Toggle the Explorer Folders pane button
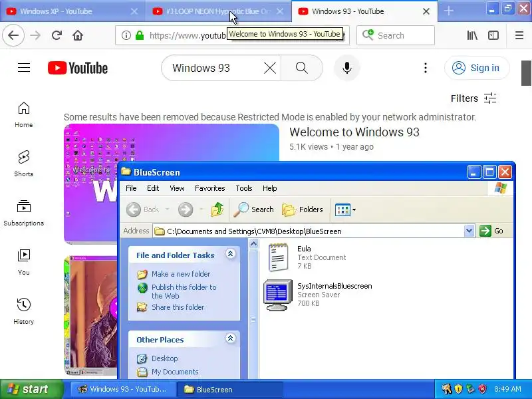 click(x=303, y=209)
